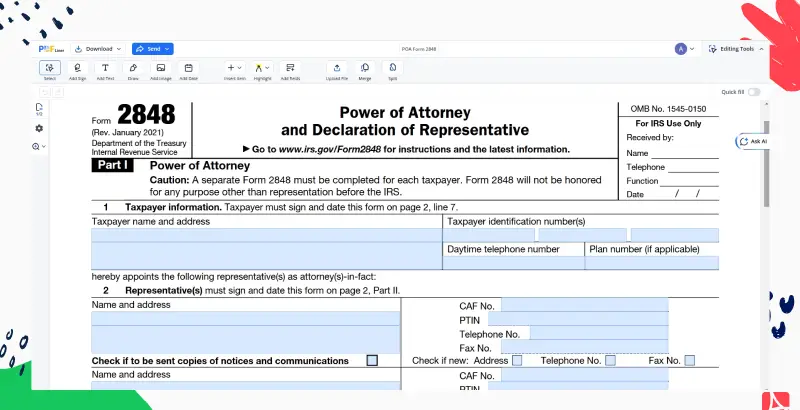Expand the account menu chevron

tap(692, 49)
